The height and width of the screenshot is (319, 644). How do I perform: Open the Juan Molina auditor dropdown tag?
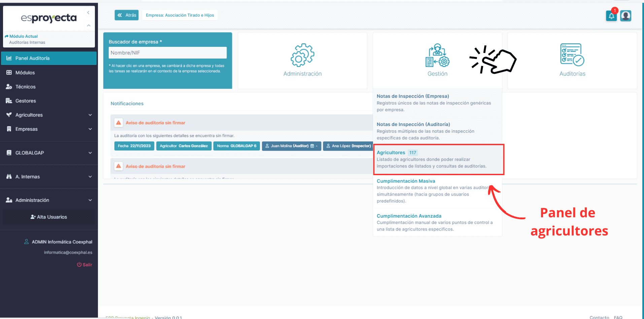[x=291, y=146]
